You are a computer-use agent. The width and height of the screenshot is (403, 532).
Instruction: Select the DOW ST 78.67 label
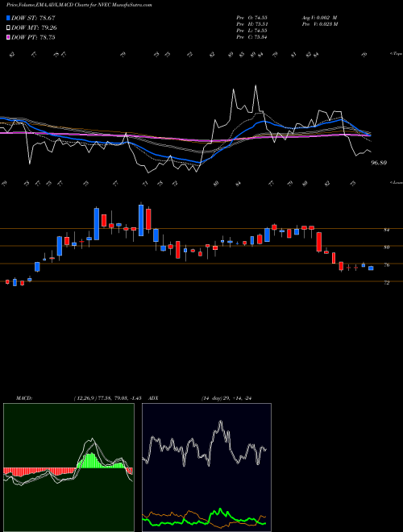(33, 18)
